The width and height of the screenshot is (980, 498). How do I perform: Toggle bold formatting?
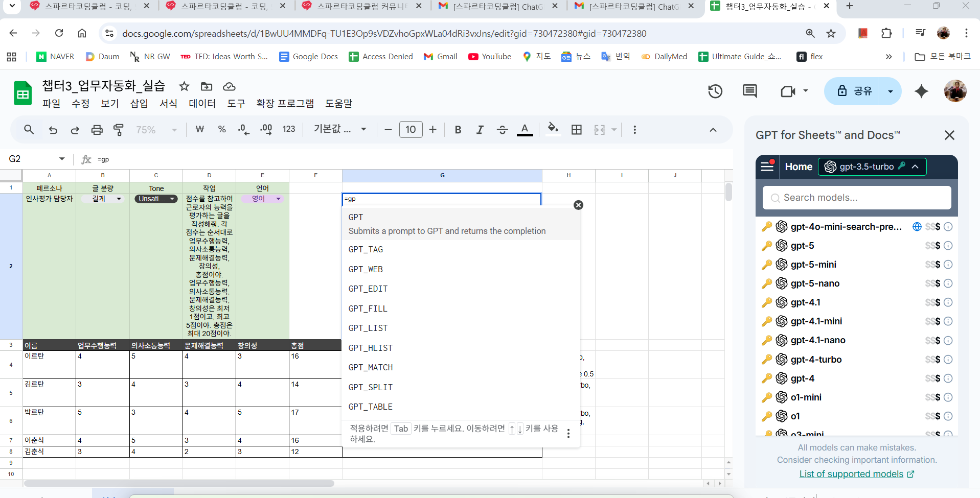click(x=458, y=130)
